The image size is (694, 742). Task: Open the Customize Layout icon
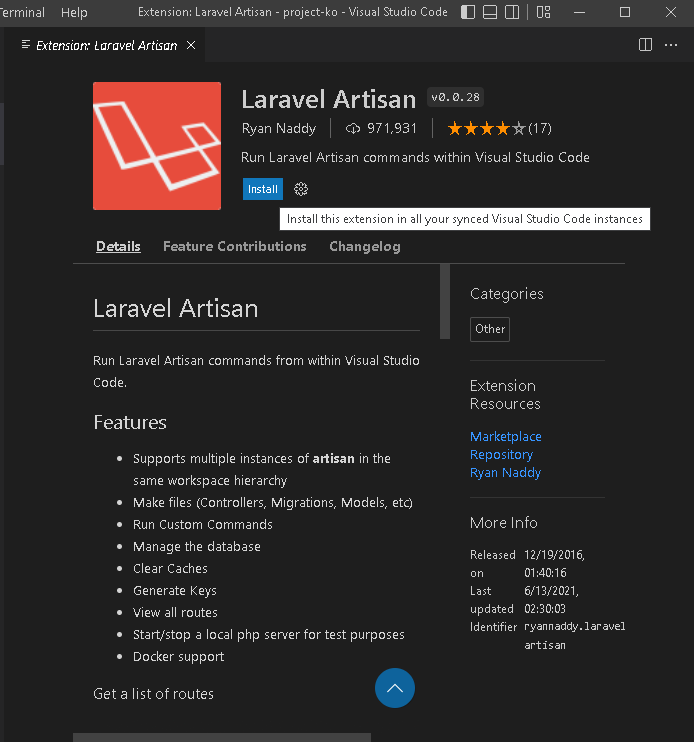click(543, 12)
